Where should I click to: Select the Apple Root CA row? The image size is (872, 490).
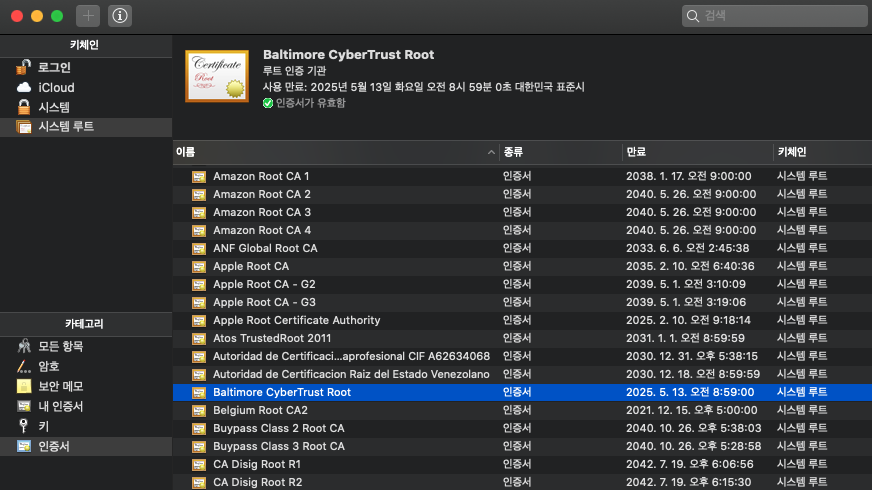click(522, 266)
